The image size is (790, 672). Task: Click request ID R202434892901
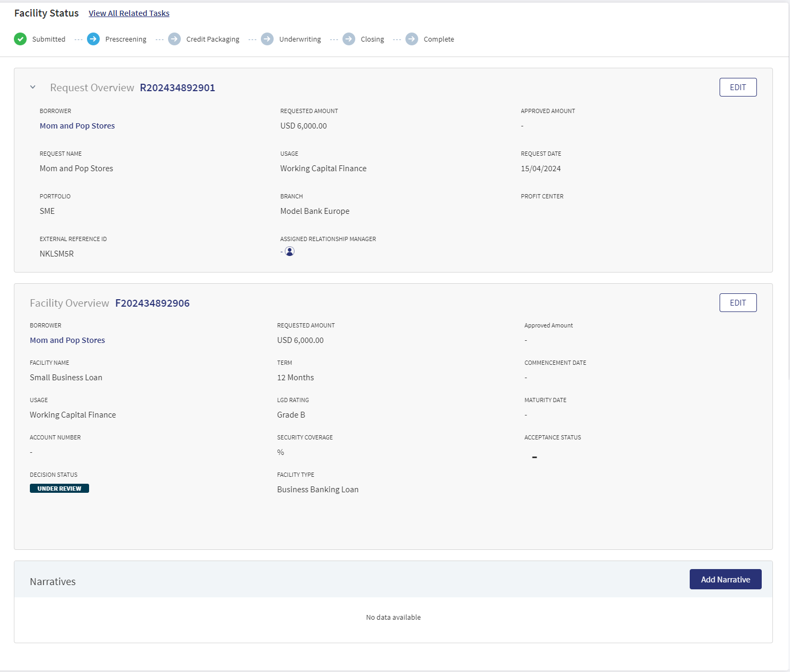click(178, 87)
